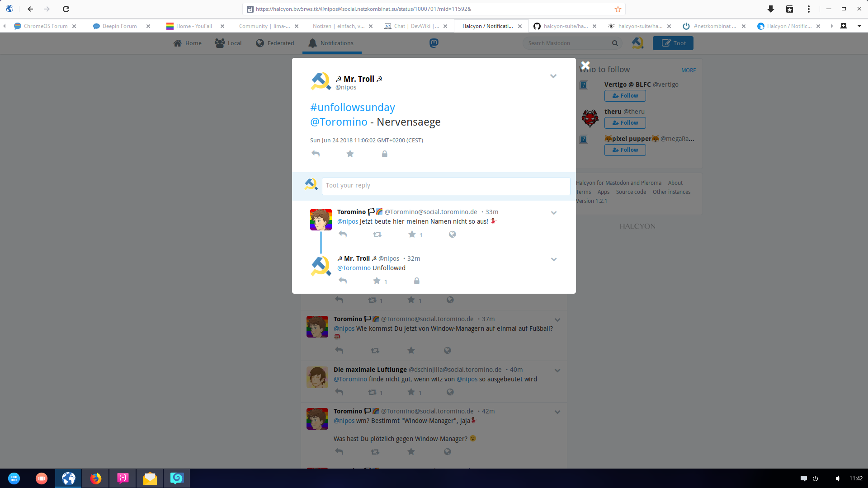Close the toot detail overlay
This screenshot has width=868, height=488.
(585, 66)
